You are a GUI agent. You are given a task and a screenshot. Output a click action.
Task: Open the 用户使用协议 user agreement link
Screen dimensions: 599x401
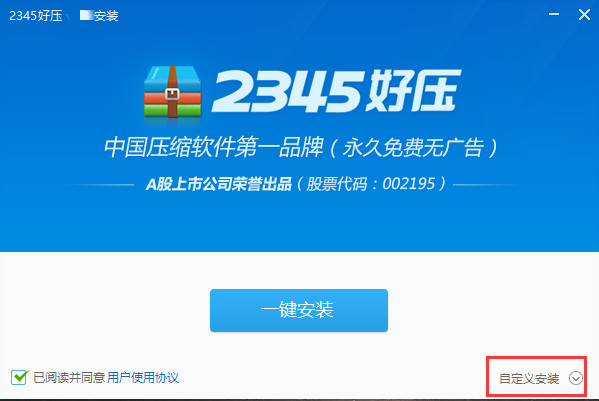pos(143,378)
